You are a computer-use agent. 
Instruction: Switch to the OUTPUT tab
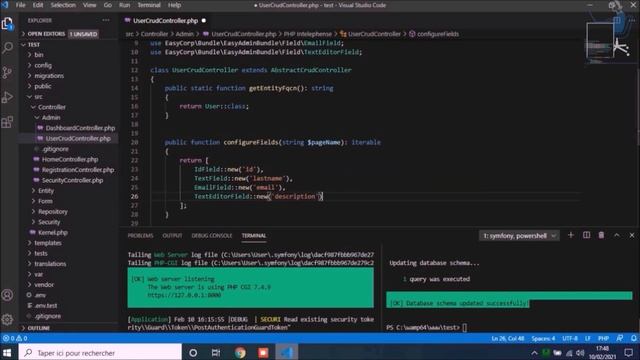[x=172, y=236]
